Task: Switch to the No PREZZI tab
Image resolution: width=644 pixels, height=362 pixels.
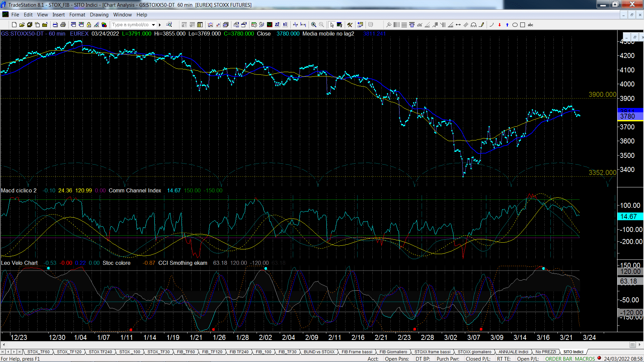Action: (546, 352)
